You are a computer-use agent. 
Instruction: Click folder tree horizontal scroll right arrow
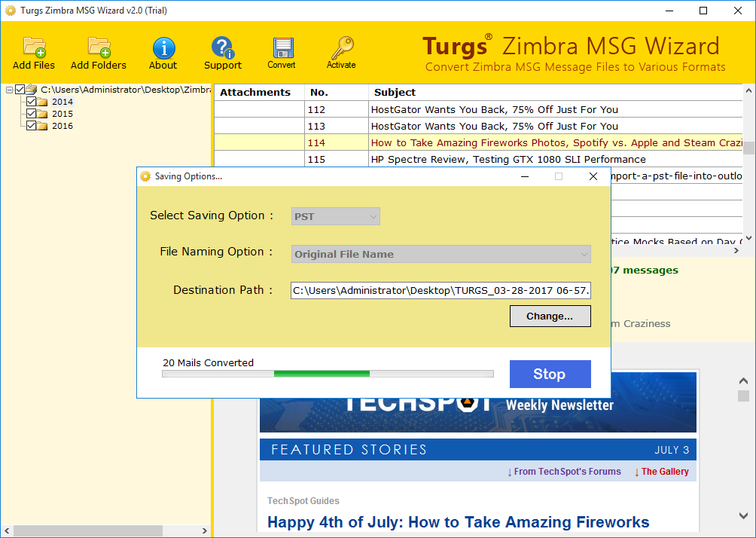point(204,530)
